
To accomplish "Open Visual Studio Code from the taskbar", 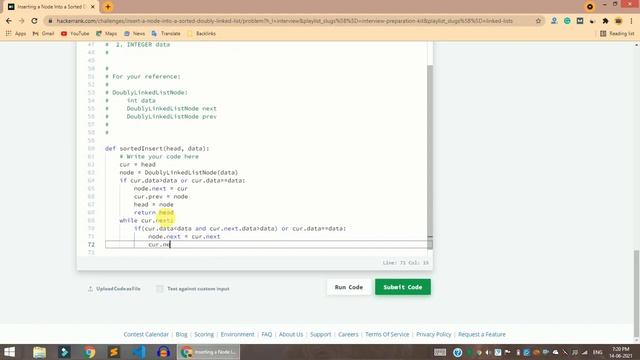I will pos(139,352).
